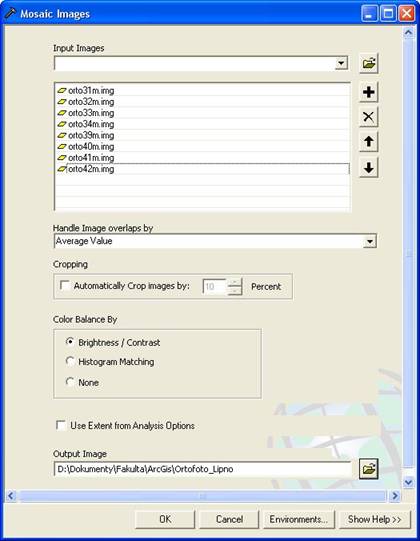Move selected image down with arrow icon
The height and width of the screenshot is (541, 420).
point(369,168)
